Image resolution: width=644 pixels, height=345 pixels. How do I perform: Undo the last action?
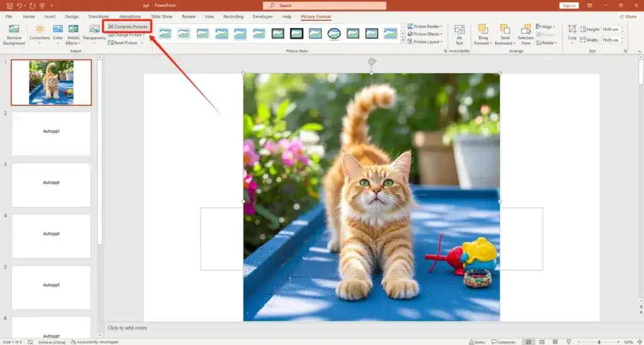(19, 6)
